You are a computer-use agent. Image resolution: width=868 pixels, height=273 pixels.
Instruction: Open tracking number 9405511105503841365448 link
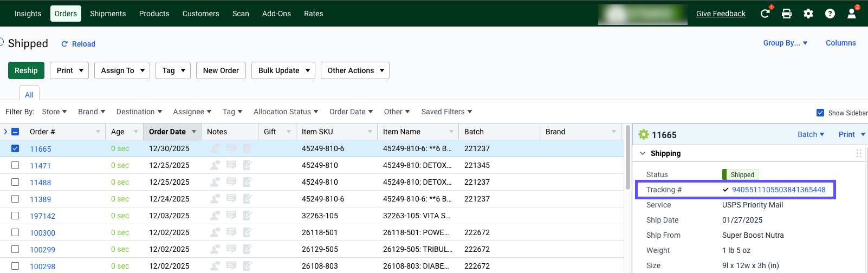779,190
